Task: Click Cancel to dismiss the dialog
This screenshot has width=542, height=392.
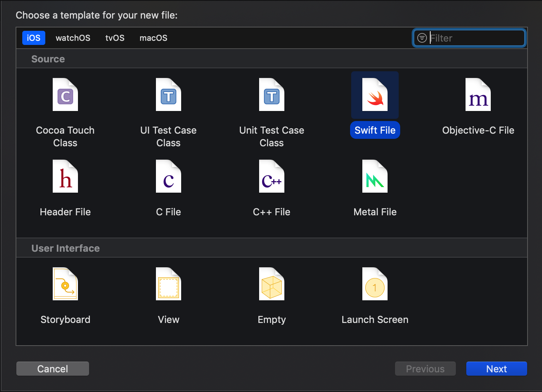Action: pyautogui.click(x=53, y=369)
